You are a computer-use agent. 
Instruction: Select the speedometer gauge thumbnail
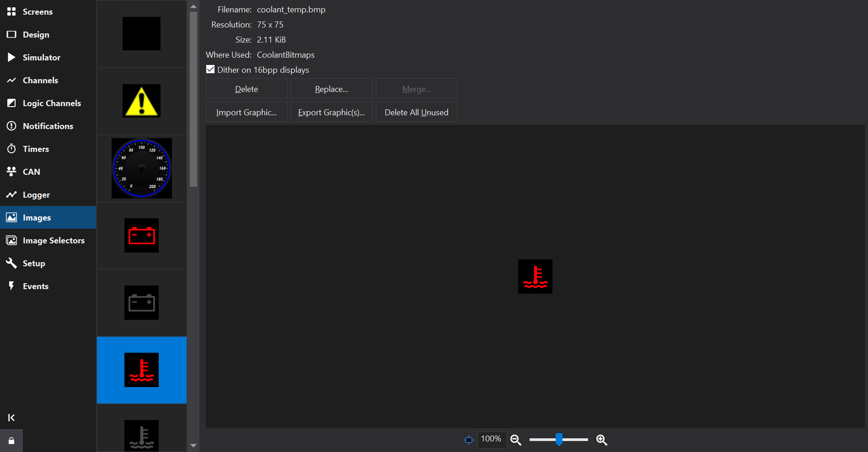(x=142, y=168)
